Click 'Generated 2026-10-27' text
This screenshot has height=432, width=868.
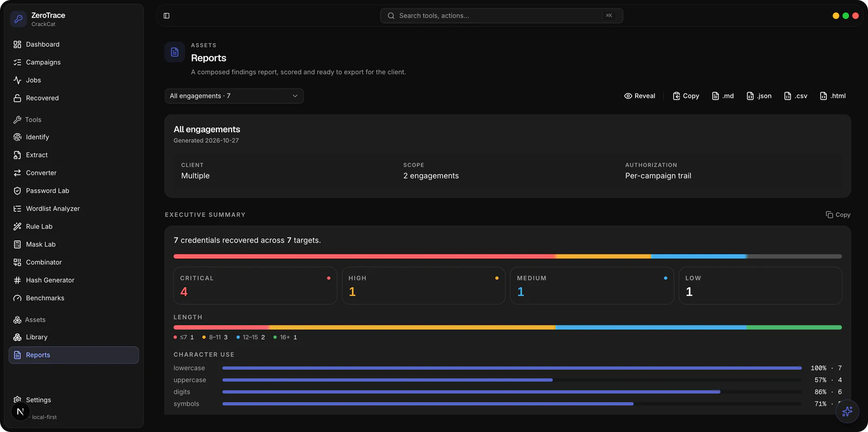pos(206,140)
